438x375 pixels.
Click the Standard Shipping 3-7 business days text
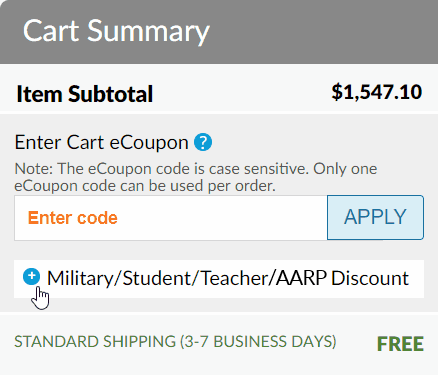tap(175, 341)
